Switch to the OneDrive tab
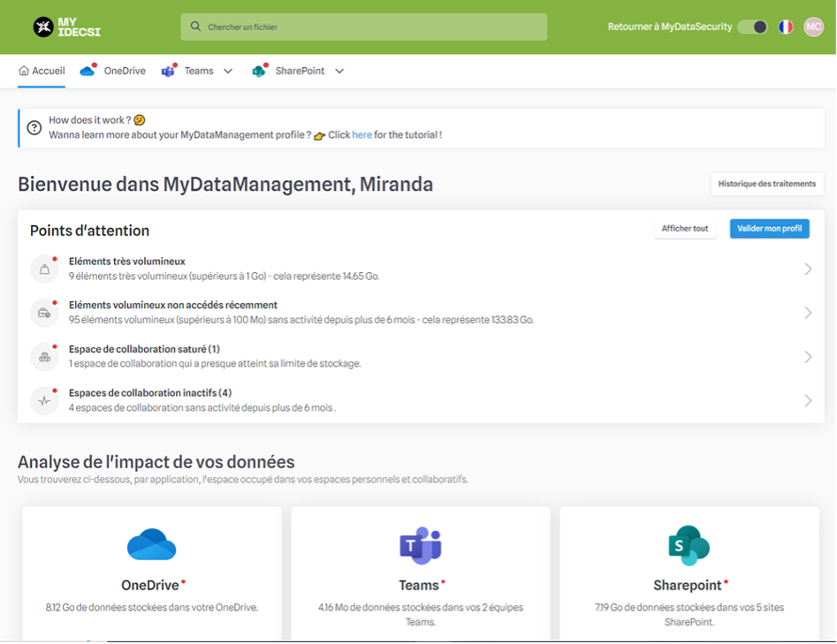 coord(112,71)
